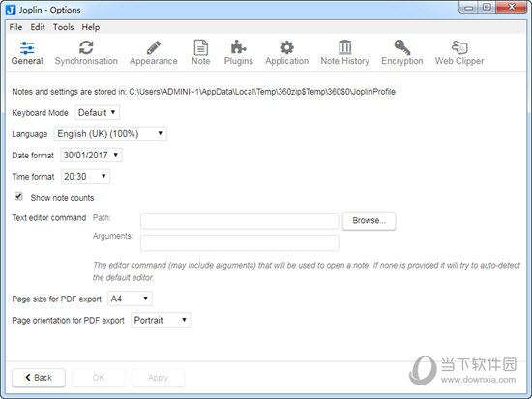Image resolution: width=532 pixels, height=399 pixels.
Task: Click the Joplin logo in title bar
Action: tap(11, 10)
